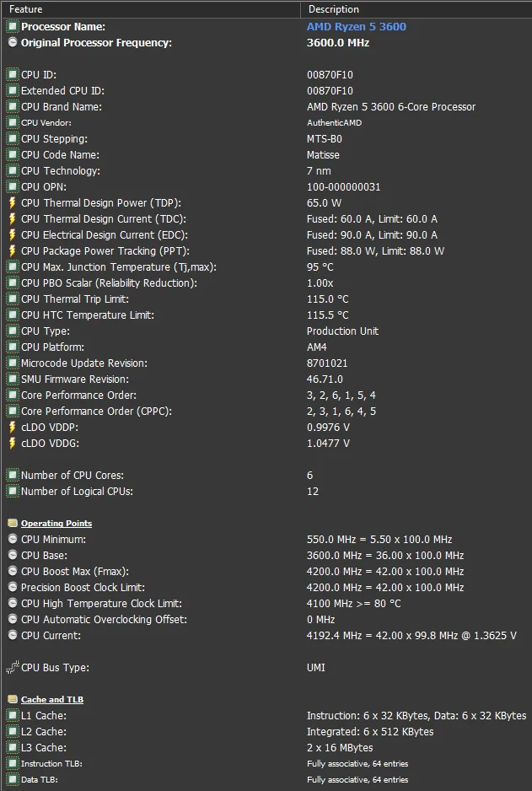Click the bus icon next to CPU Bus Type

[x=13, y=668]
